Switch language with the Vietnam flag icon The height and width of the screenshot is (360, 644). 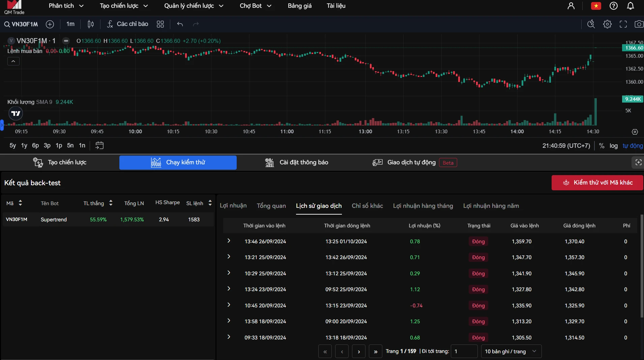[x=596, y=6]
